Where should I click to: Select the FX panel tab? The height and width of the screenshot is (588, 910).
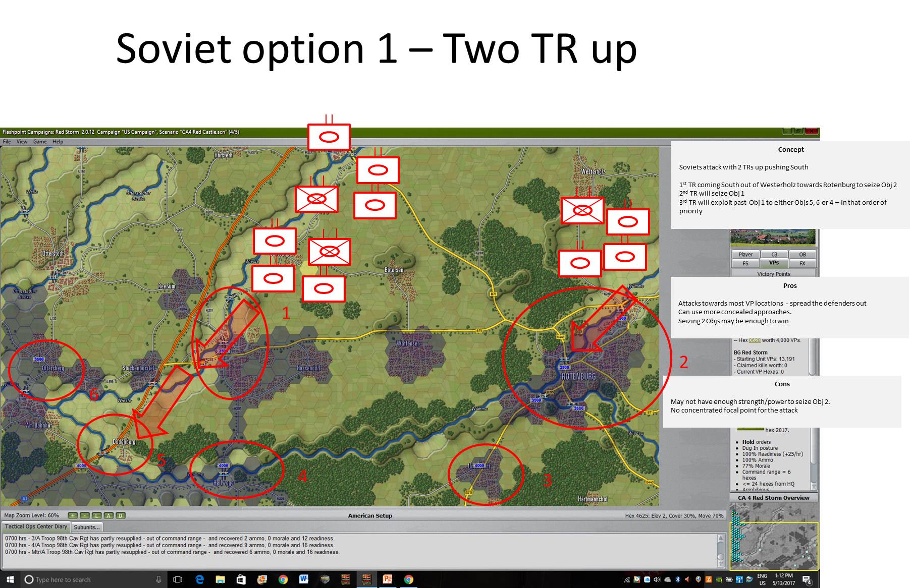(802, 263)
